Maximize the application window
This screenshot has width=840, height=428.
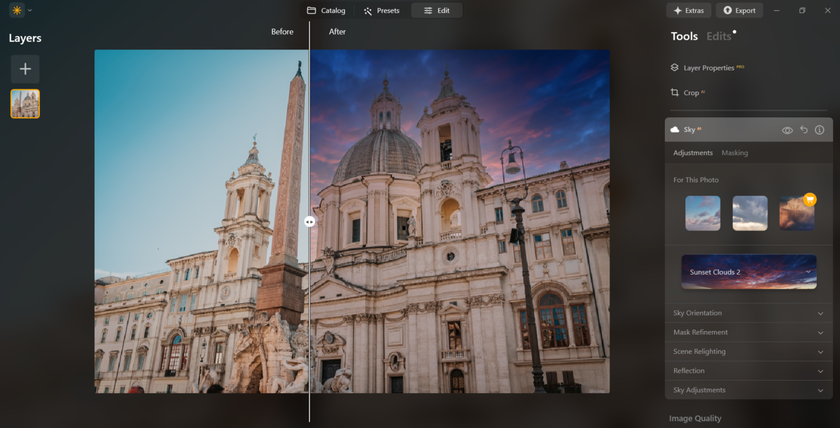(x=802, y=10)
